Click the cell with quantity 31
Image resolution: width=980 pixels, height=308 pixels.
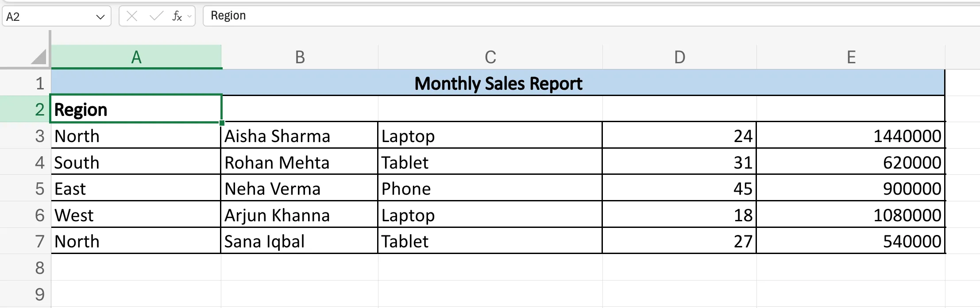point(679,162)
